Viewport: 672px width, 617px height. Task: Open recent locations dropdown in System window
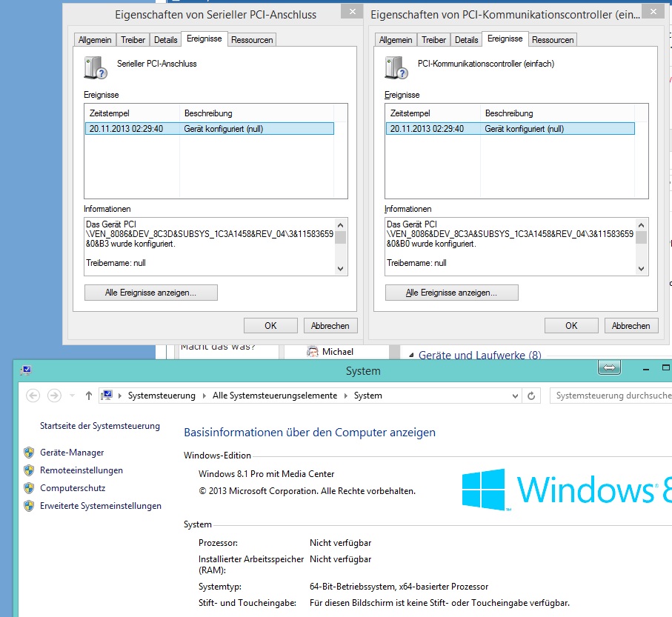73,396
